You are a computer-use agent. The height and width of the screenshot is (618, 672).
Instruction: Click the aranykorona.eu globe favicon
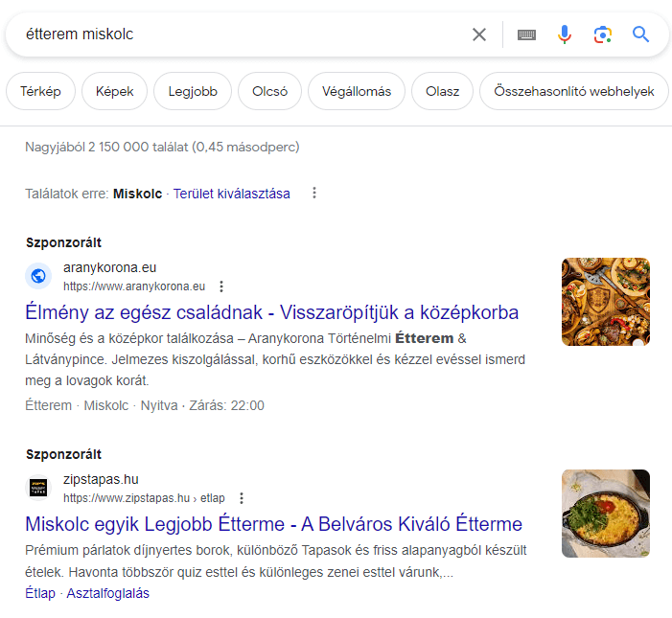[x=38, y=276]
